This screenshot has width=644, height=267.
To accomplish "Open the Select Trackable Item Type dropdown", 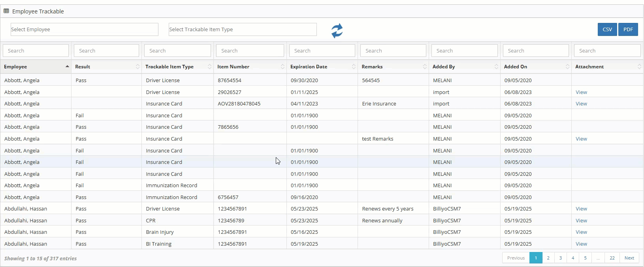I will point(242,30).
